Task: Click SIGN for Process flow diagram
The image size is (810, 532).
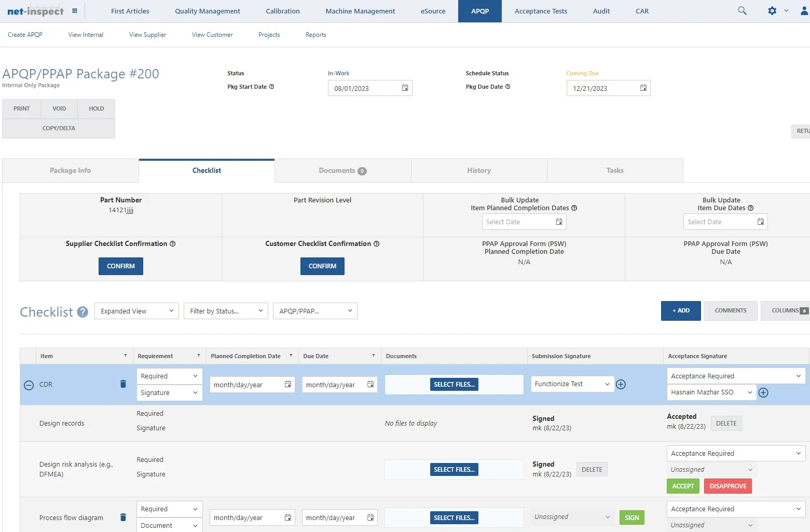Action: (631, 517)
